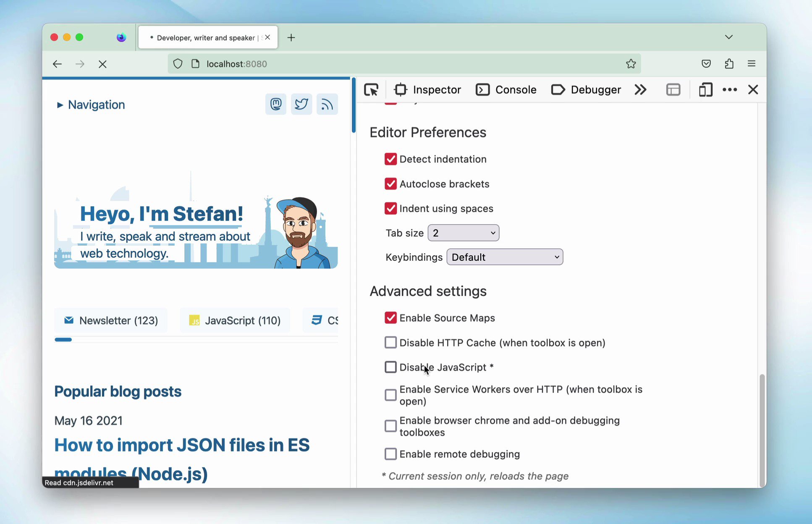Open the Tab size dropdown

point(463,233)
